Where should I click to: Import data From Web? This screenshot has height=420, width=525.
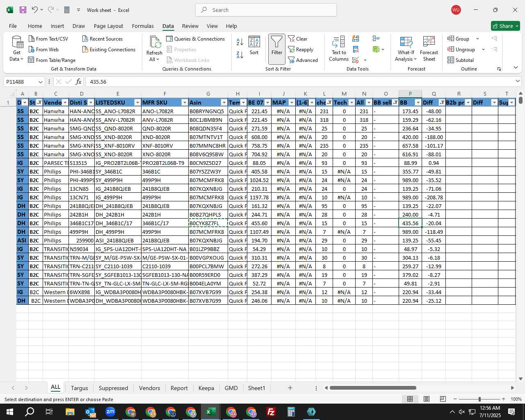(x=43, y=49)
